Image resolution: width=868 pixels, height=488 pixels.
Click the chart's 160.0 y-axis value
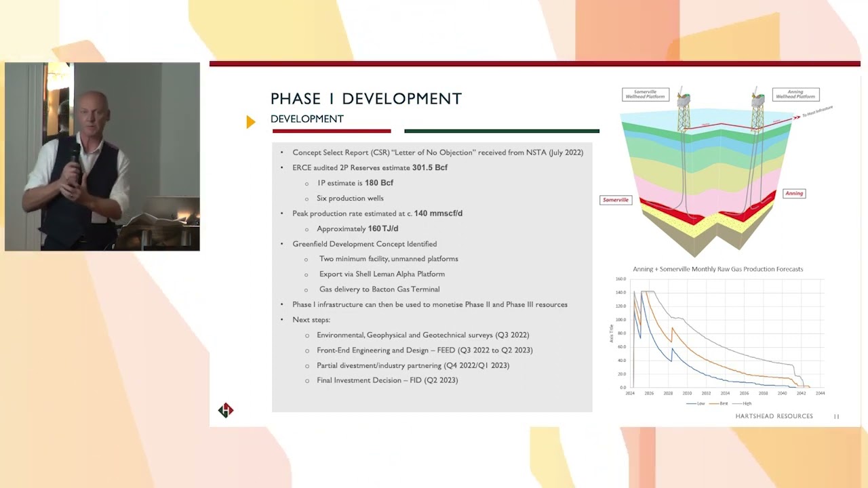click(620, 279)
